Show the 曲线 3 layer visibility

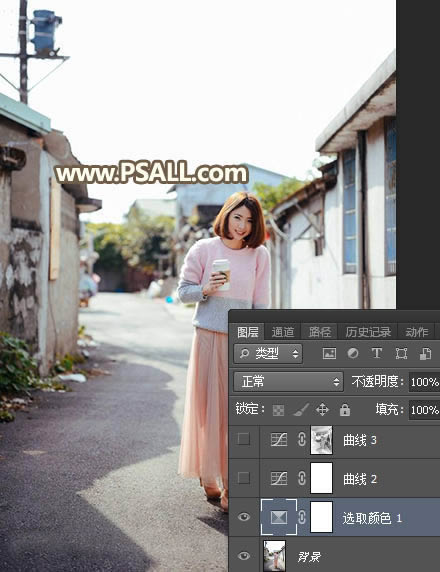pos(244,439)
